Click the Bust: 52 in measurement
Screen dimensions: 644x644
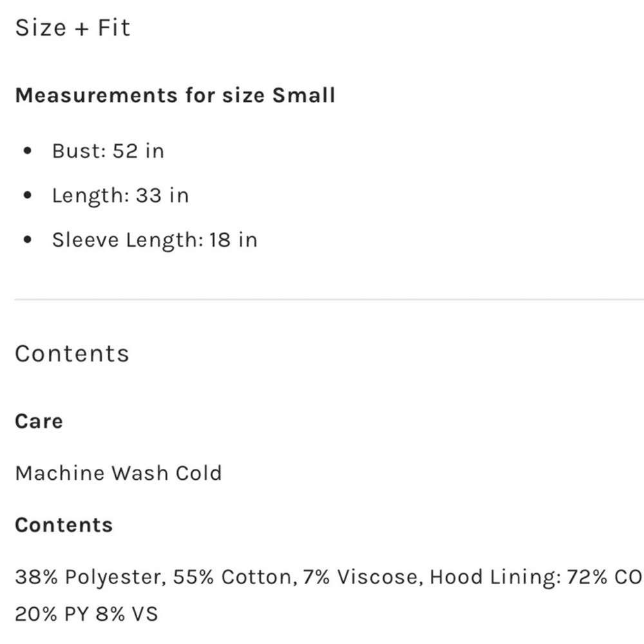(108, 151)
